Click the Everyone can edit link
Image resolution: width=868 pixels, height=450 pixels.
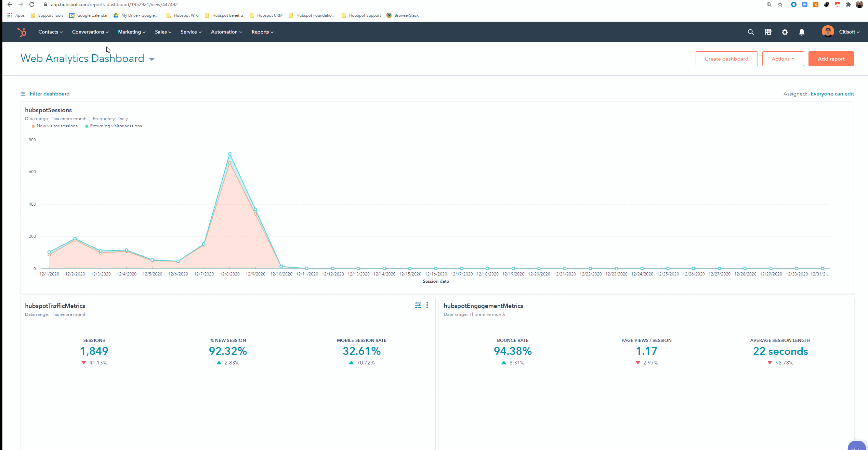click(x=832, y=94)
